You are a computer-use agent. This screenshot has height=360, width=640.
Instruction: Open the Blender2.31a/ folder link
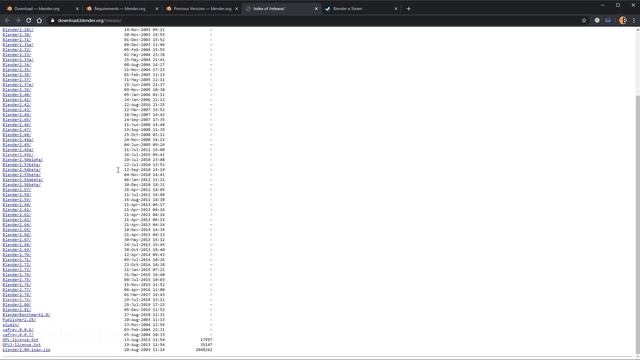[x=18, y=45]
